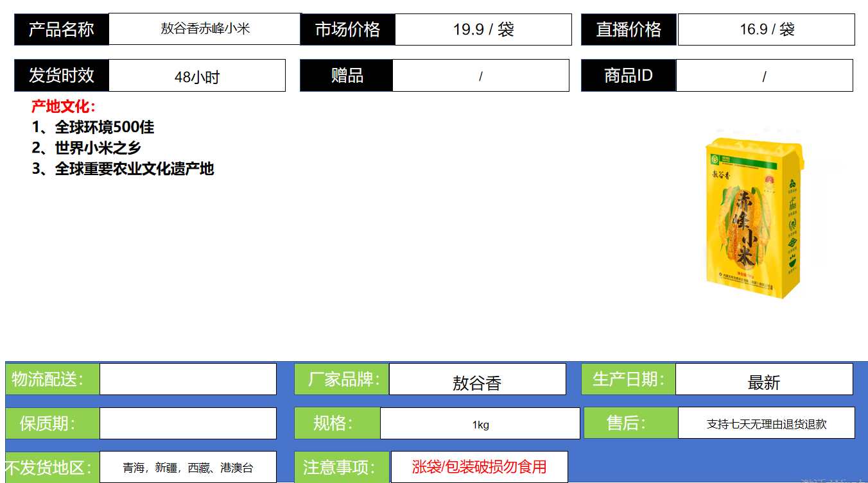Click the green 注意事项 label

point(339,467)
